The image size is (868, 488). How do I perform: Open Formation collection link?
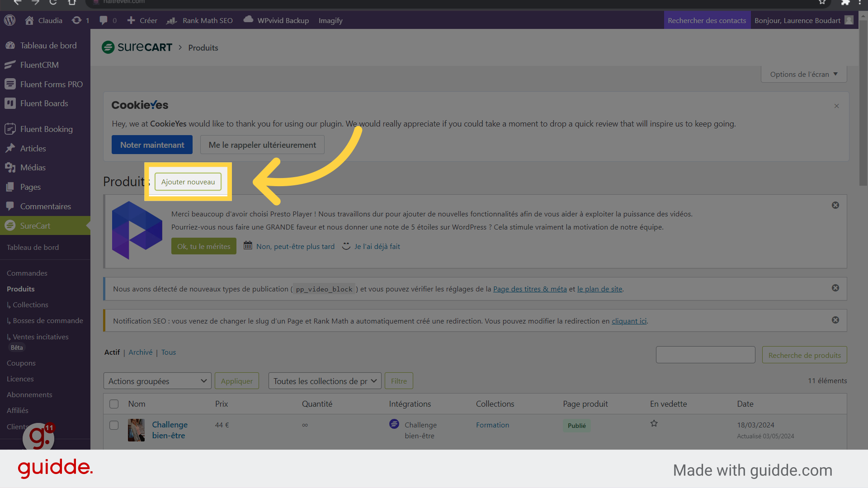pos(492,425)
